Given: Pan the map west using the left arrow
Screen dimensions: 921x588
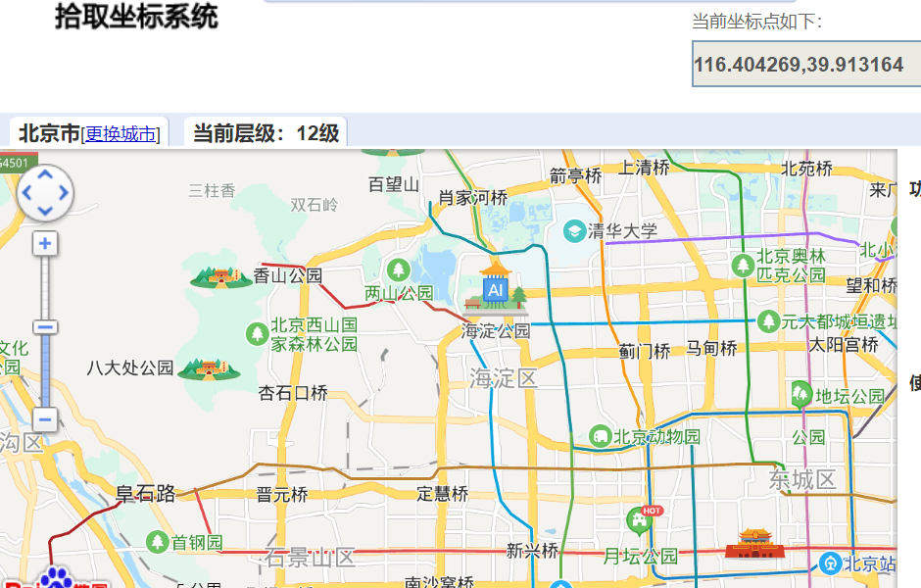Looking at the screenshot, I should [28, 193].
